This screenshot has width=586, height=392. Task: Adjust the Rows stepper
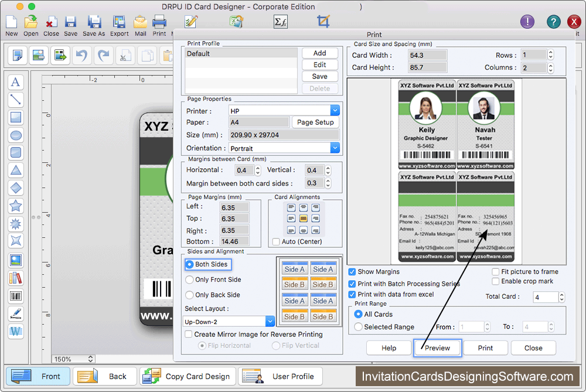(550, 55)
